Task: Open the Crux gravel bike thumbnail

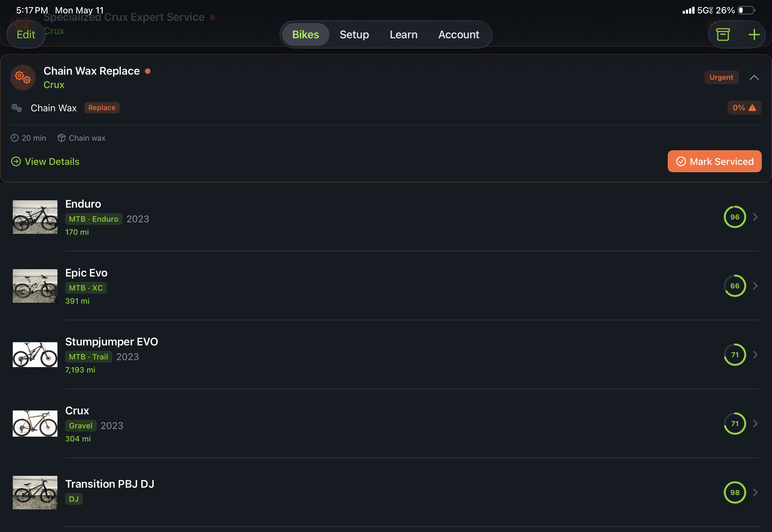Action: (35, 424)
